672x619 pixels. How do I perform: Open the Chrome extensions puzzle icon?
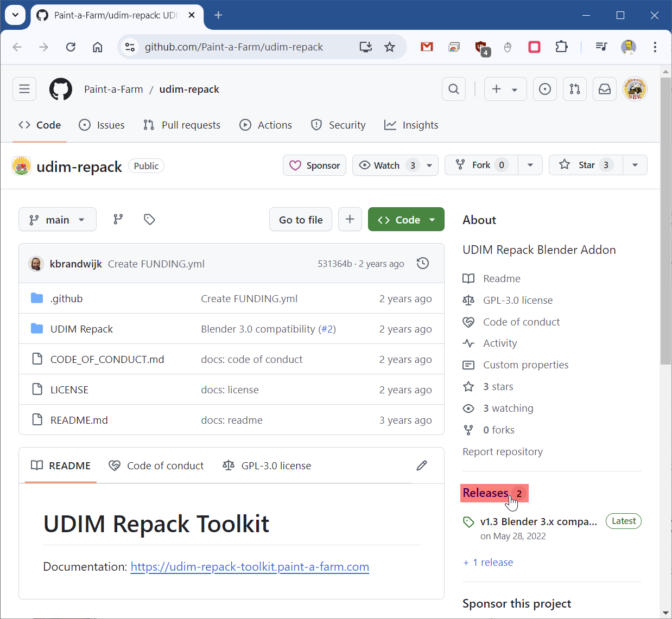click(562, 47)
